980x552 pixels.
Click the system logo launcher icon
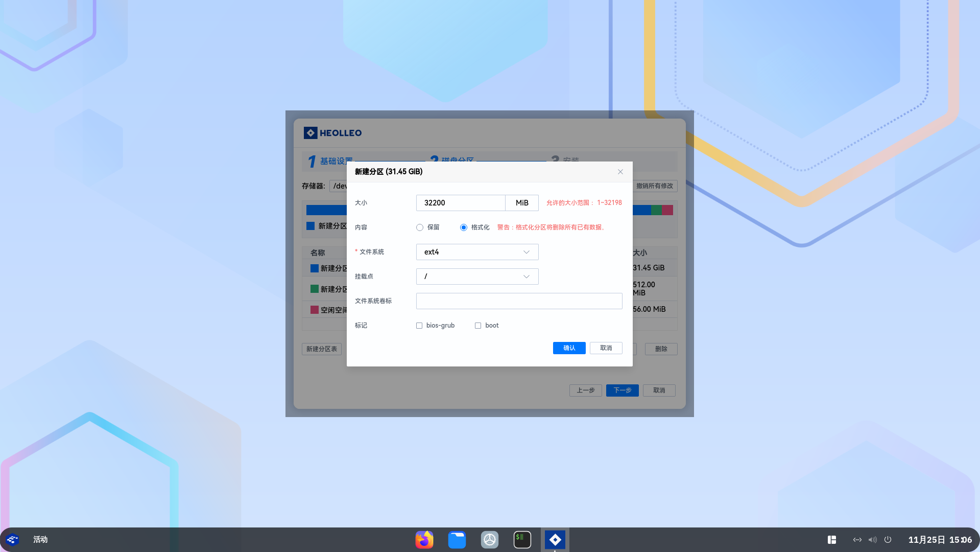click(x=13, y=540)
